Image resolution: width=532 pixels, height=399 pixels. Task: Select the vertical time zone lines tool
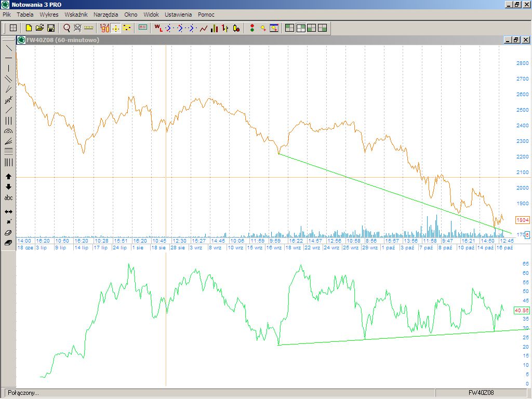(x=8, y=162)
